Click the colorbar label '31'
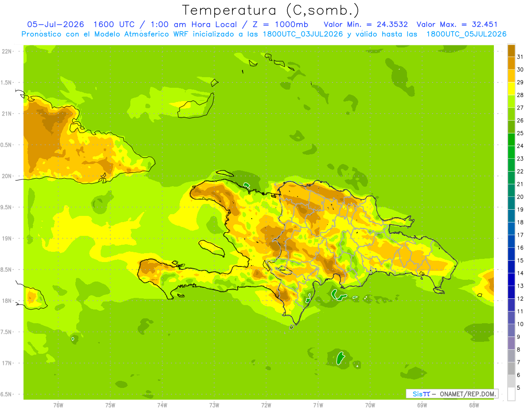The height and width of the screenshot is (411, 532). pyautogui.click(x=520, y=57)
